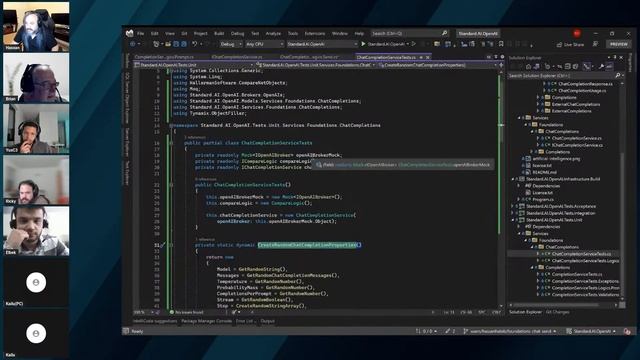The height and width of the screenshot is (360, 640).
Task: Click the unpushed commits 0/0 indicator
Action: click(x=426, y=331)
